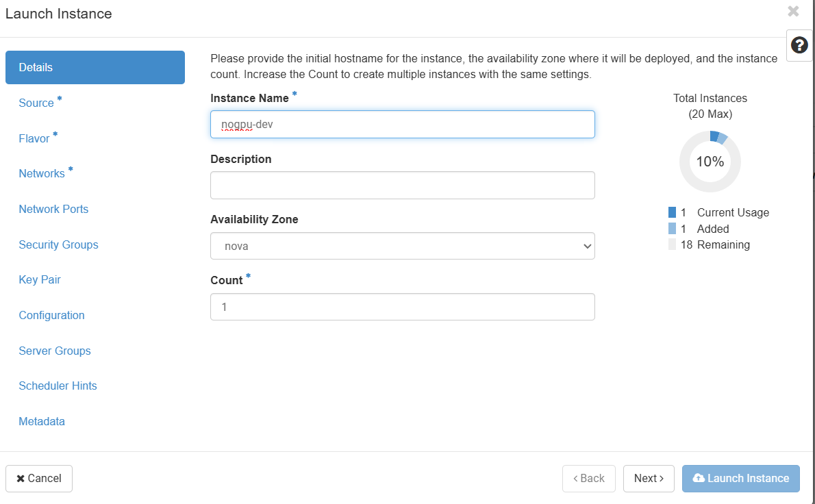Click the '18 Remaining' legend text
815x504 pixels.
tap(715, 244)
